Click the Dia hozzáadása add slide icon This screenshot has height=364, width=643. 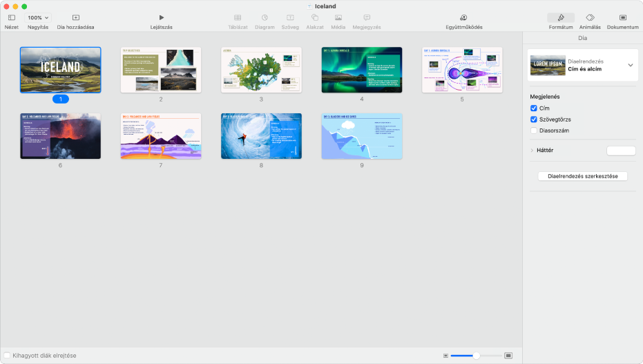click(x=75, y=18)
